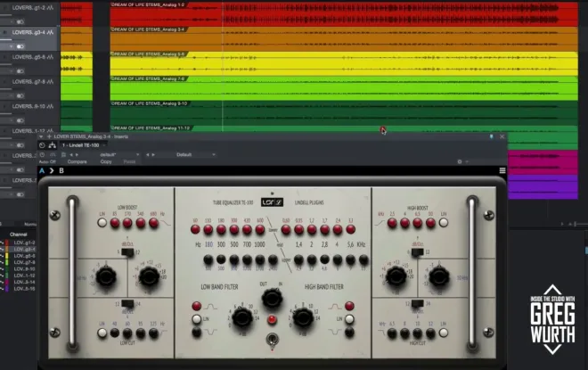Click the High Band Filter boost shape red button

click(349, 306)
